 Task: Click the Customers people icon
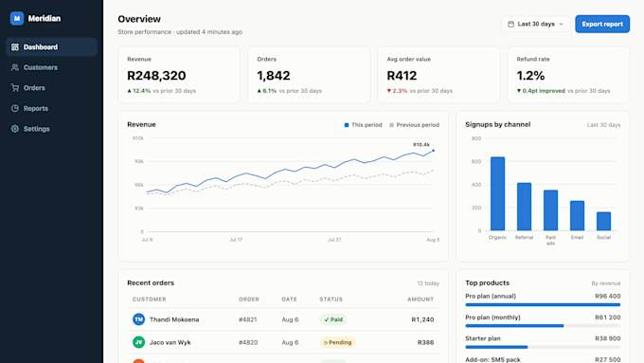pos(15,67)
